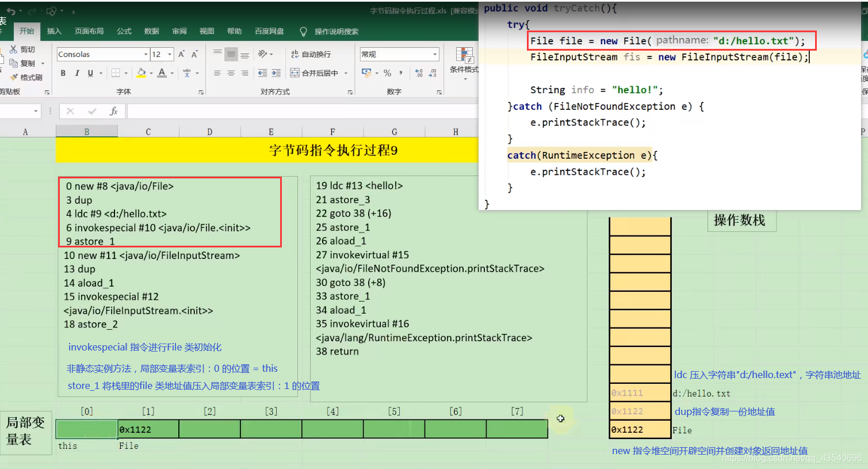Open the number format 常规 dropdown
The height and width of the screenshot is (469, 868).
435,54
